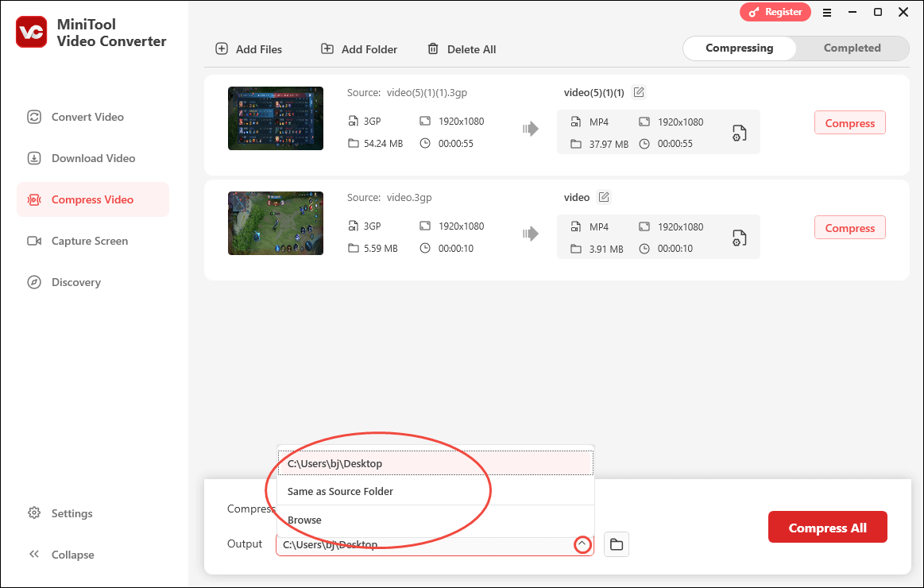
Task: Open hamburger menu in title bar
Action: coord(827,13)
